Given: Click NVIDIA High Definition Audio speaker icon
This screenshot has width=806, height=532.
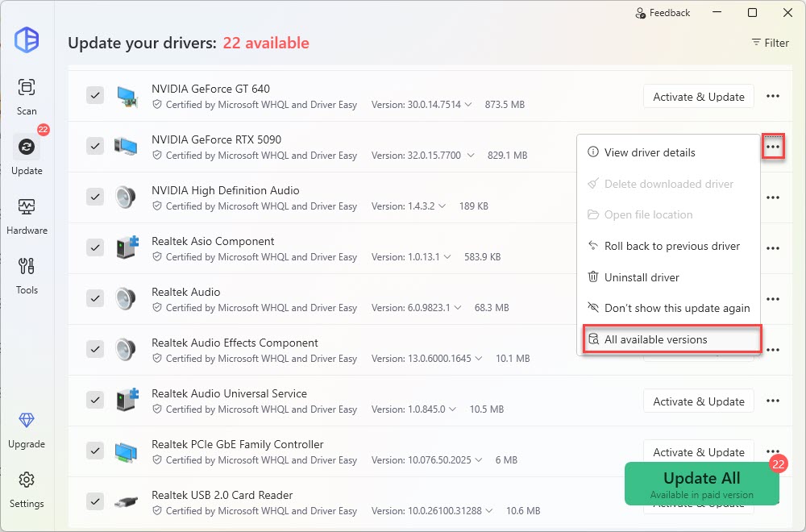Looking at the screenshot, I should point(126,197).
